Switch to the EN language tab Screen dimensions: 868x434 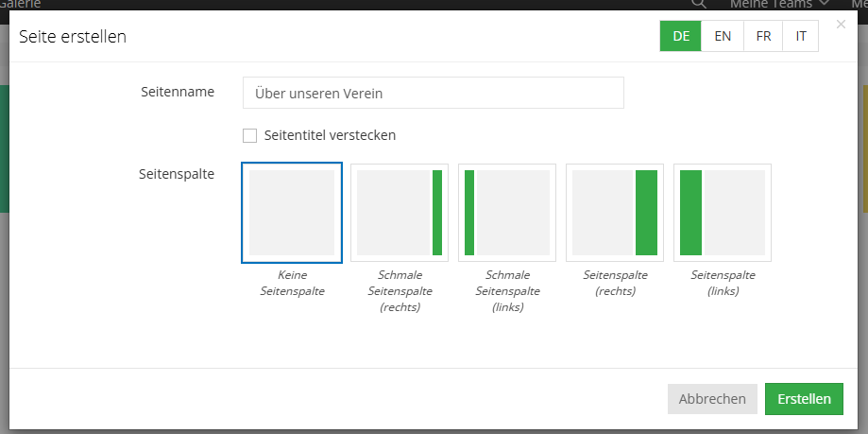723,37
